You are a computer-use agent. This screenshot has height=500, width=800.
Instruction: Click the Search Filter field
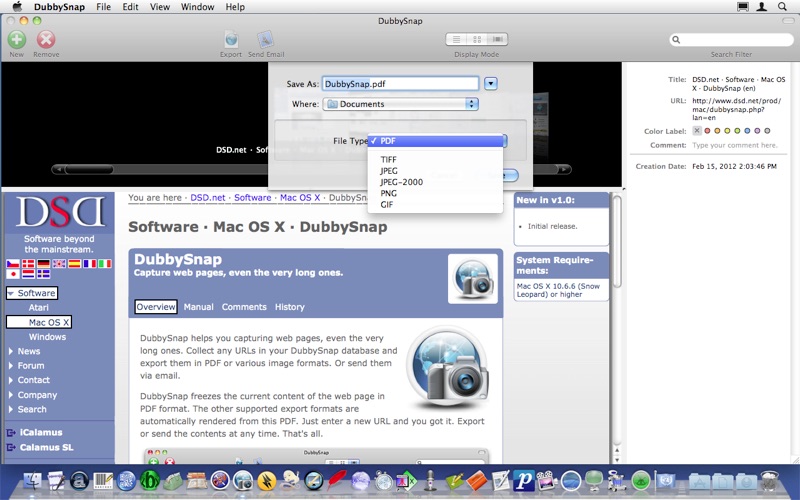tap(732, 40)
